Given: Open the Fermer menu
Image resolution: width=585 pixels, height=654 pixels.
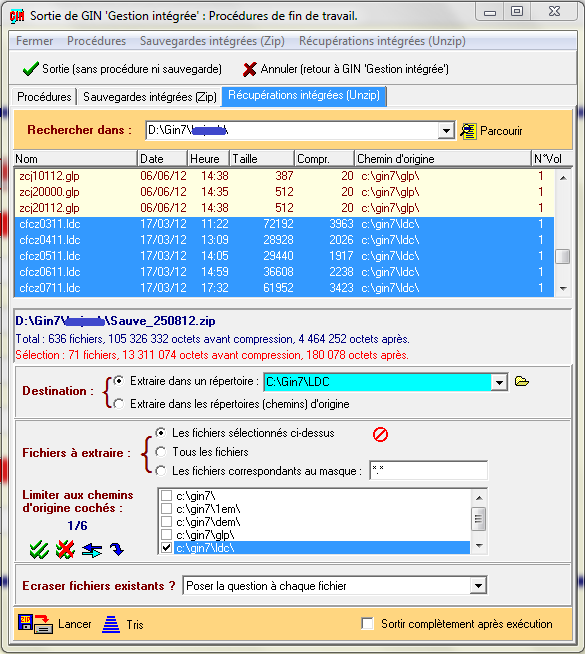Looking at the screenshot, I should [34, 41].
